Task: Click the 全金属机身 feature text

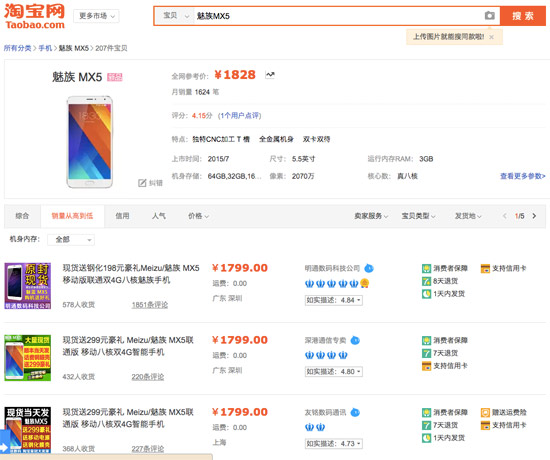Action: (x=276, y=139)
